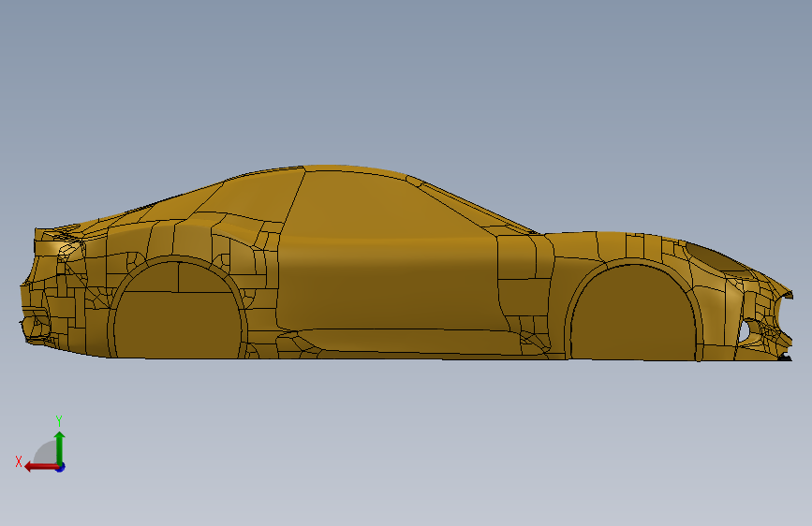The height and width of the screenshot is (526, 812).
Task: Click the dark headlight recess on the hood
Action: pyautogui.click(x=716, y=257)
